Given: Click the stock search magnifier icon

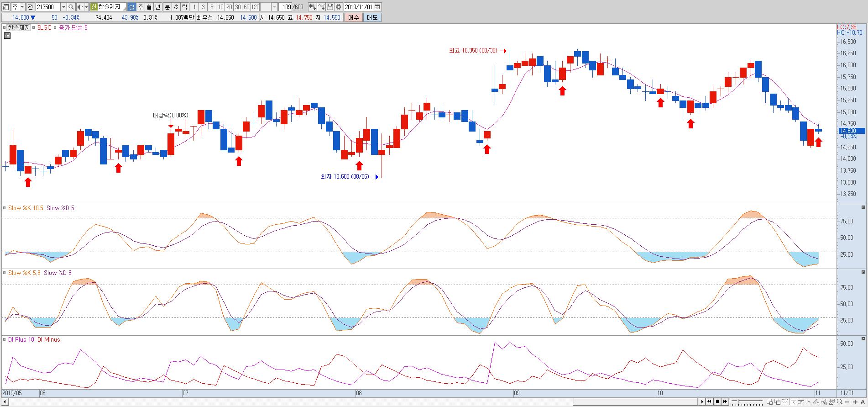Looking at the screenshot, I should 71,7.
